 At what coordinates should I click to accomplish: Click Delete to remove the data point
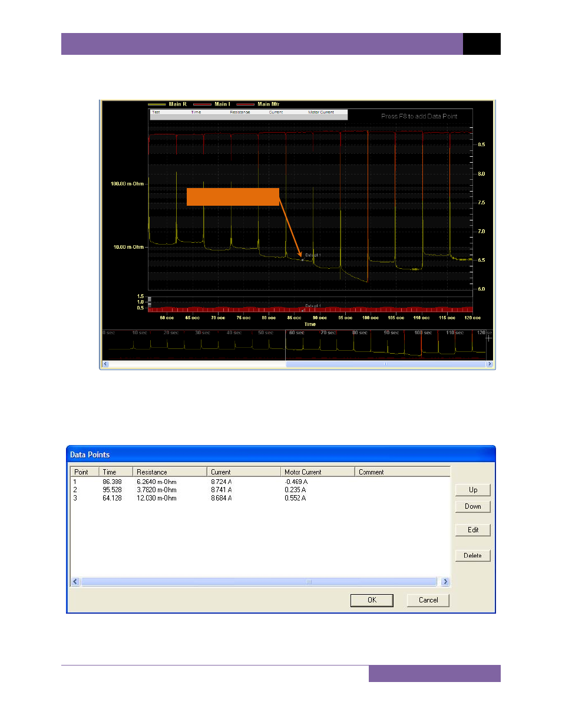(472, 555)
